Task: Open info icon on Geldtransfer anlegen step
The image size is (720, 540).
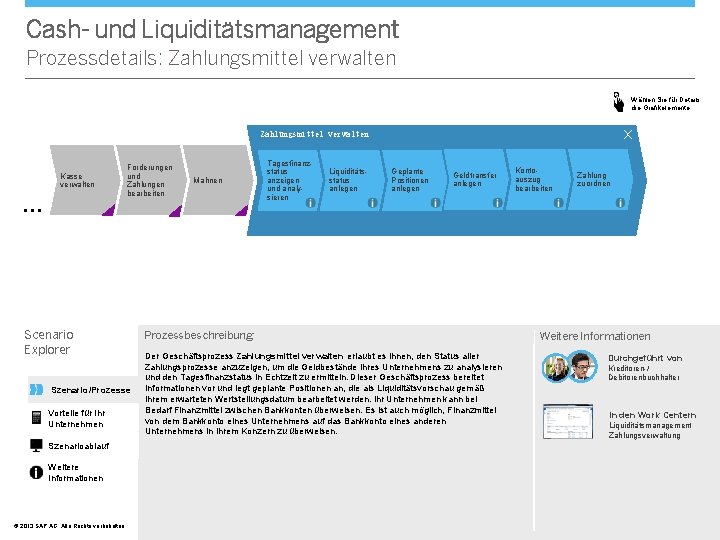Action: (497, 202)
